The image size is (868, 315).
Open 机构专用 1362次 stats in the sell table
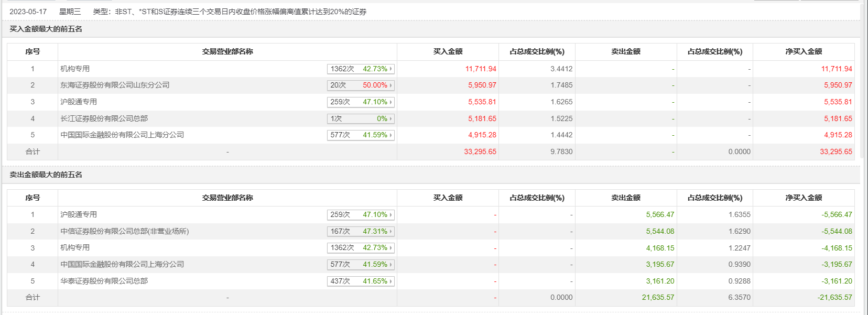(x=361, y=248)
